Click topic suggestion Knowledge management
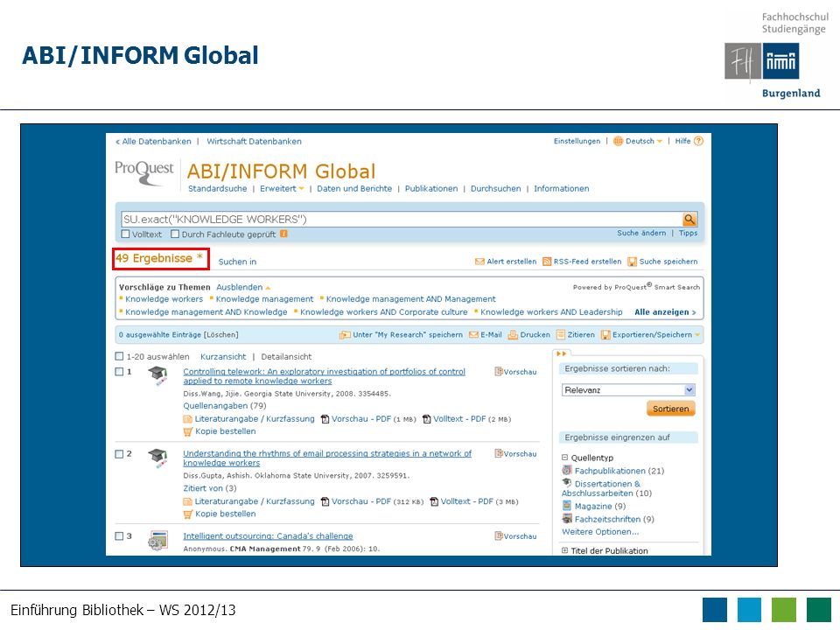 [x=264, y=299]
